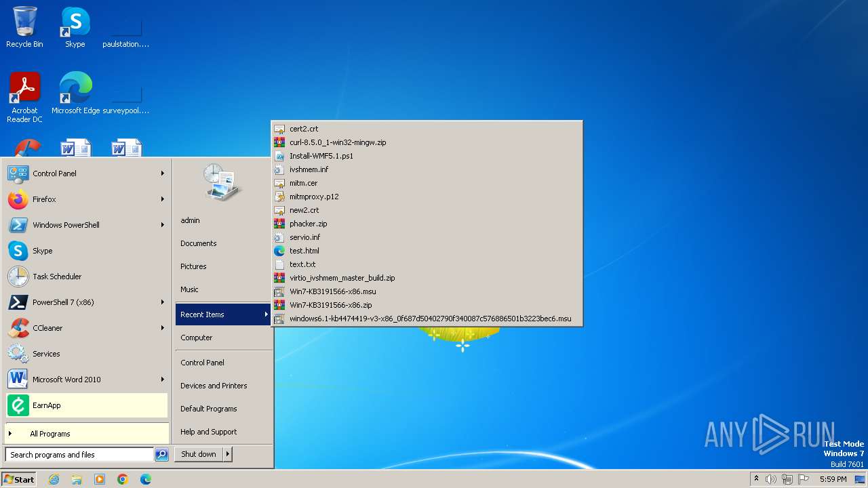Click Services gear icon

[x=18, y=354]
